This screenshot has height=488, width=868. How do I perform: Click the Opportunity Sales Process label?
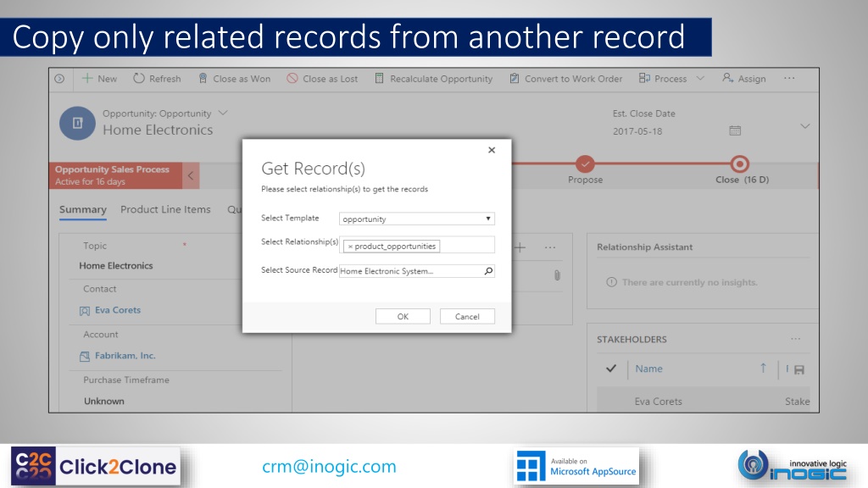pyautogui.click(x=113, y=169)
